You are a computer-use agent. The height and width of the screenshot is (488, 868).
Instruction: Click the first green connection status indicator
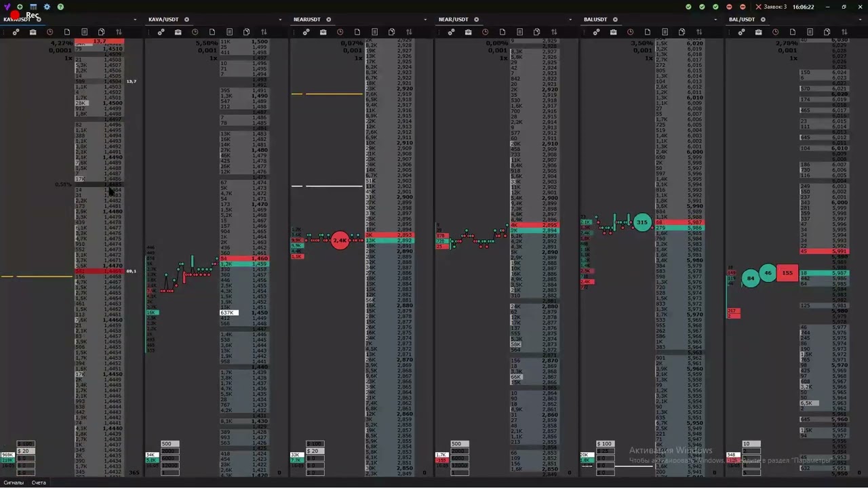coord(688,7)
